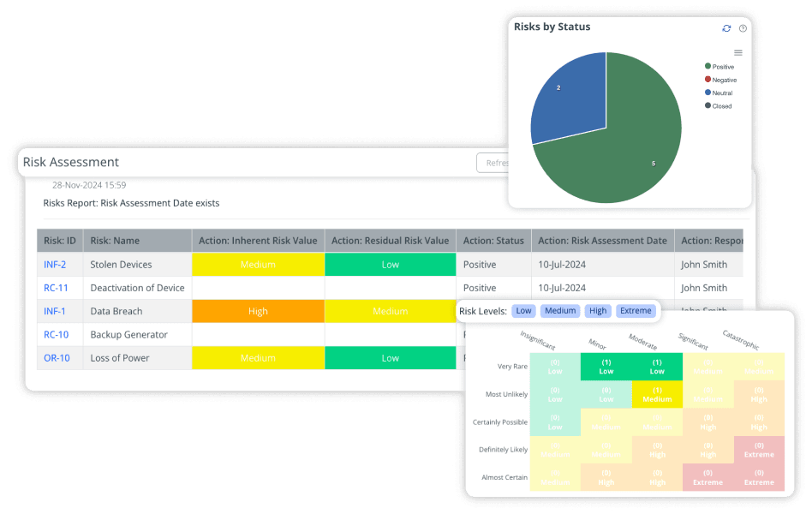Refresh the Risks by Status chart
The height and width of the screenshot is (514, 812).
[x=725, y=28]
